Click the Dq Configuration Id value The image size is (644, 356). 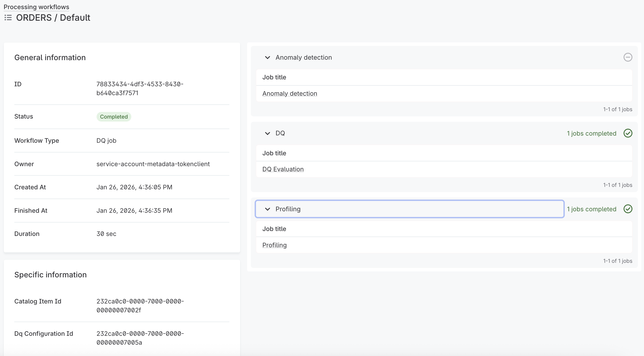click(x=140, y=338)
